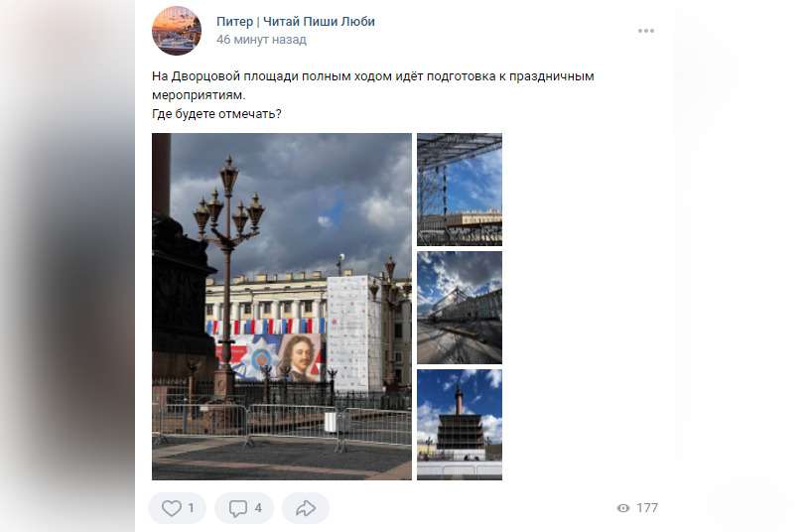This screenshot has width=809, height=532.
Task: Click the eye views icon
Action: click(x=623, y=508)
